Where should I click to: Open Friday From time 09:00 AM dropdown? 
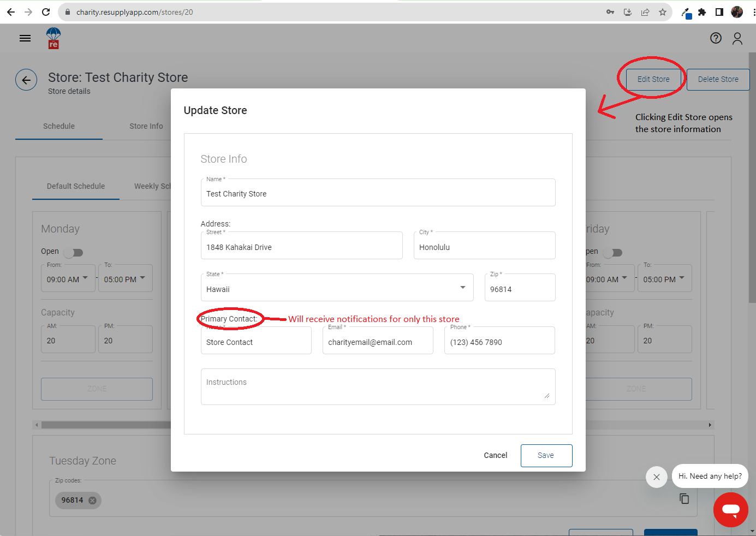610,278
